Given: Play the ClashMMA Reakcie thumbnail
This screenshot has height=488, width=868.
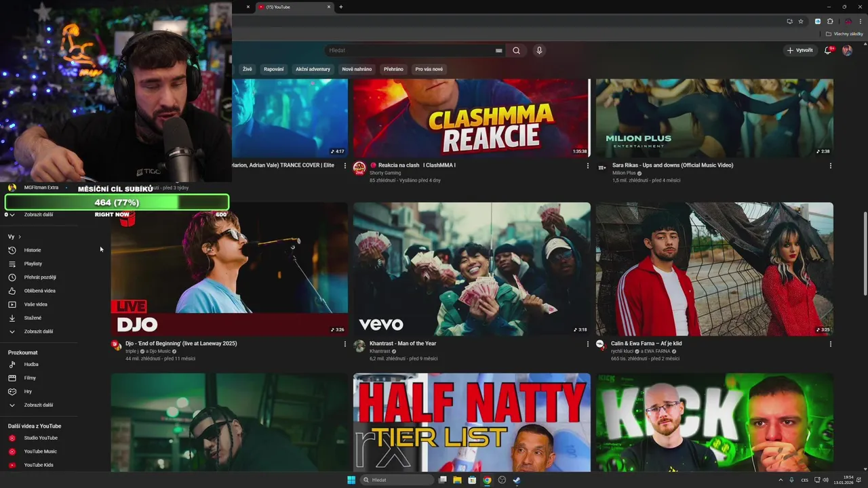Looking at the screenshot, I should pos(472,118).
